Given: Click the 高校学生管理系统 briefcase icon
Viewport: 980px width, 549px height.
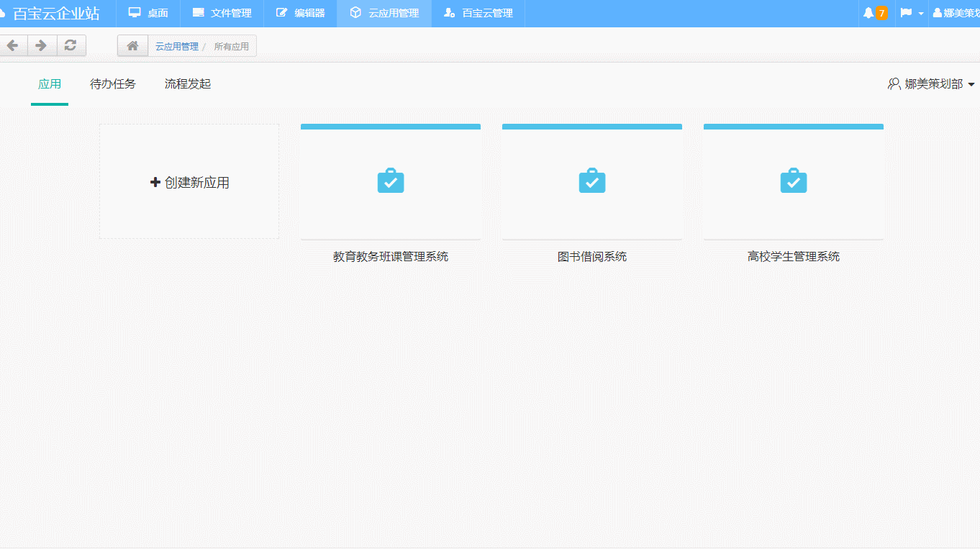Looking at the screenshot, I should pyautogui.click(x=793, y=181).
